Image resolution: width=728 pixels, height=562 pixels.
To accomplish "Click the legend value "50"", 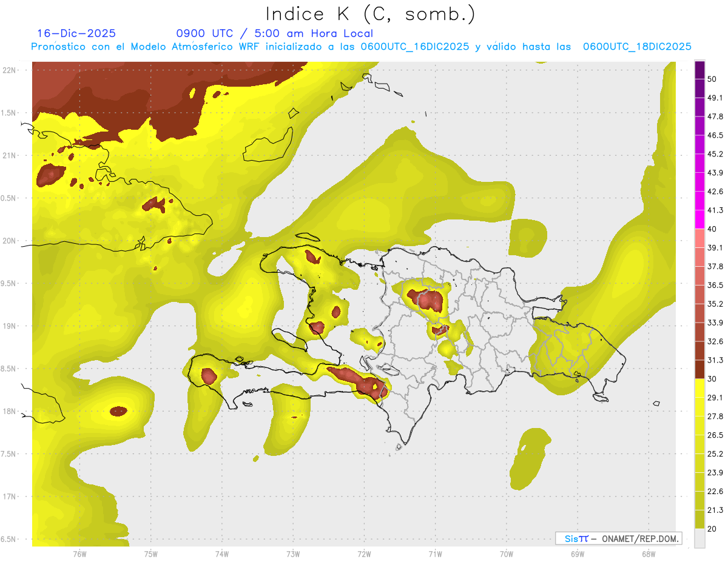I will [713, 79].
